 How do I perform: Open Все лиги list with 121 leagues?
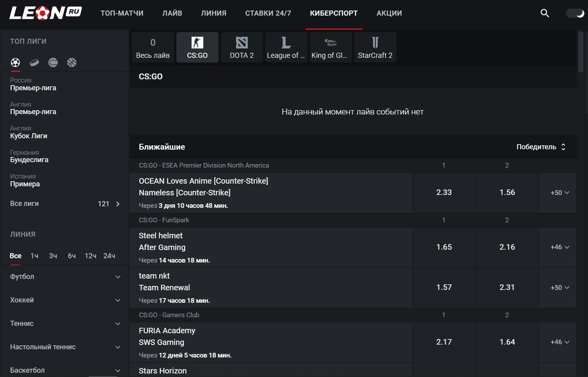pos(64,204)
